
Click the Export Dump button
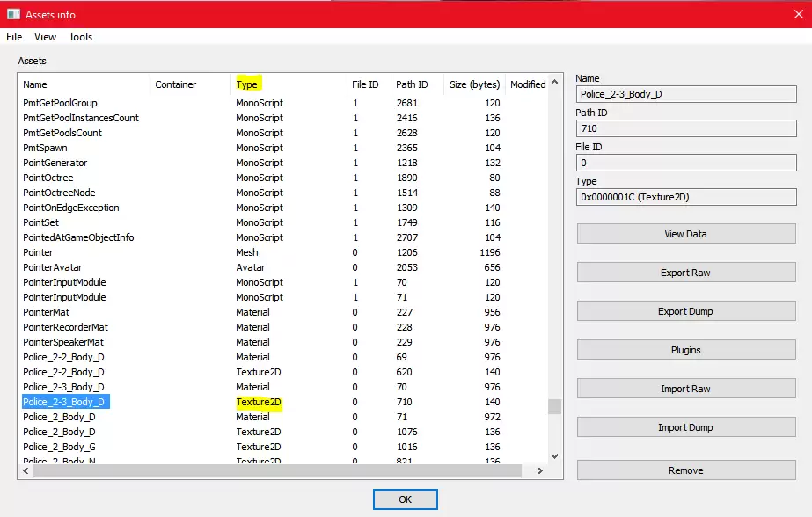click(686, 311)
